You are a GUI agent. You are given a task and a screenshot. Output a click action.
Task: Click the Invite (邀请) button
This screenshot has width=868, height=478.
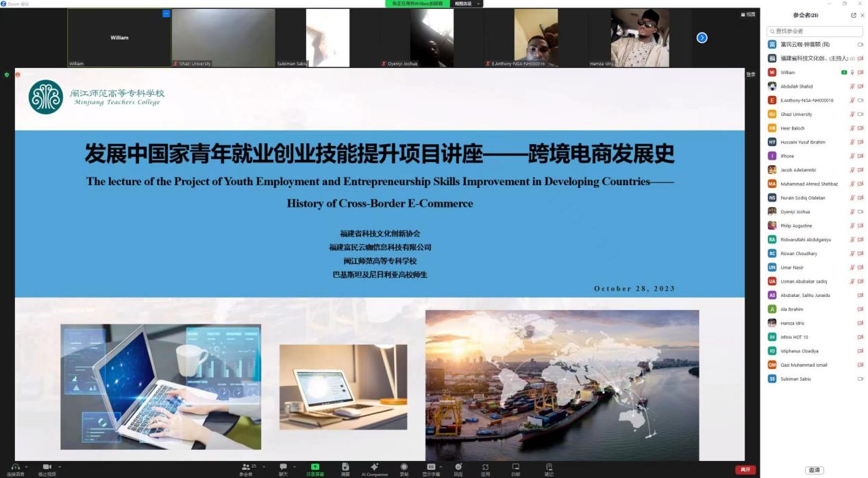[x=814, y=470]
